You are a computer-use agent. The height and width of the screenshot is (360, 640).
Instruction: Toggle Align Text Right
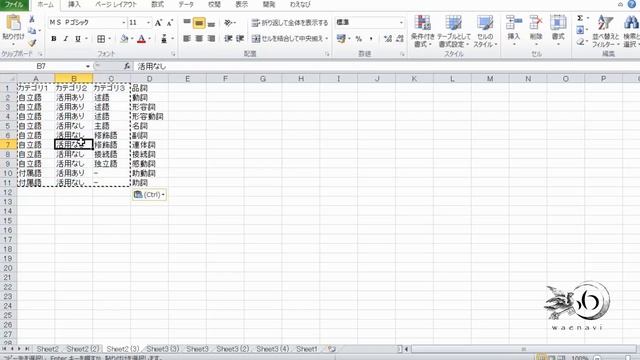[211, 39]
